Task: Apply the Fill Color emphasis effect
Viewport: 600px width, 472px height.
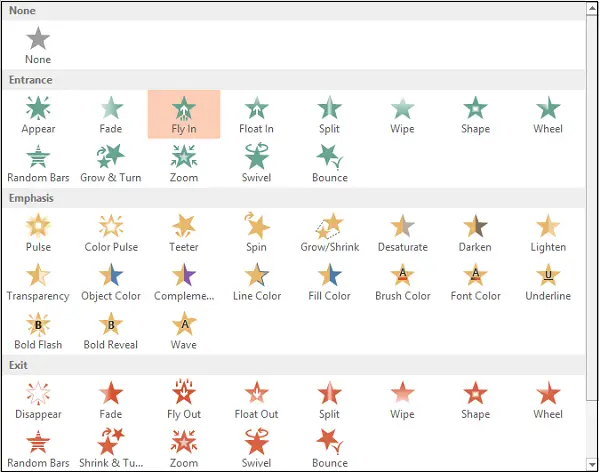Action: 329,282
